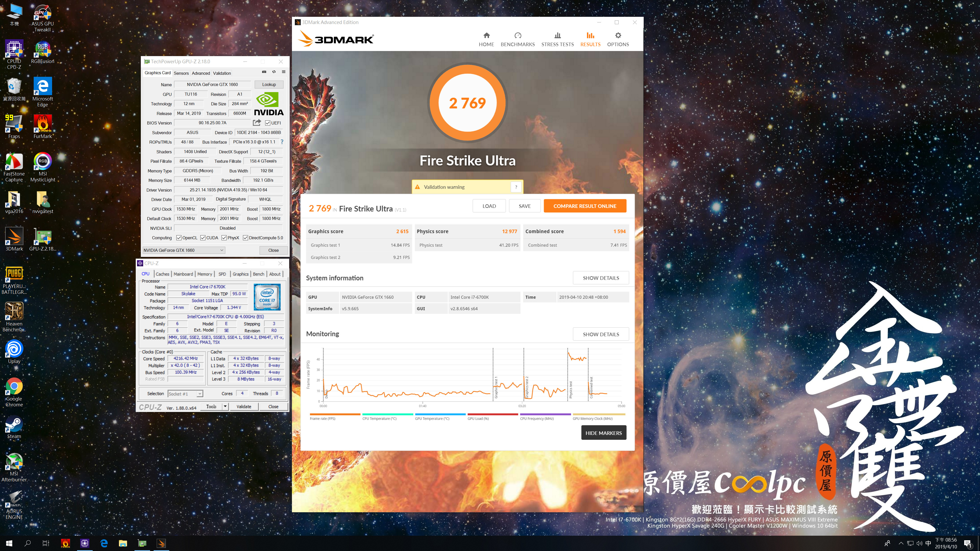Open Google Chrome desktop shortcut

pyautogui.click(x=14, y=392)
